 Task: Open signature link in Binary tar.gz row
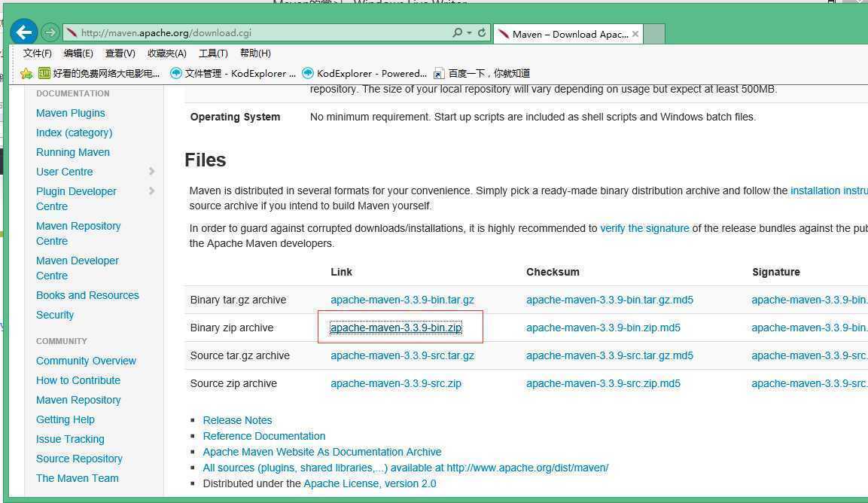809,300
